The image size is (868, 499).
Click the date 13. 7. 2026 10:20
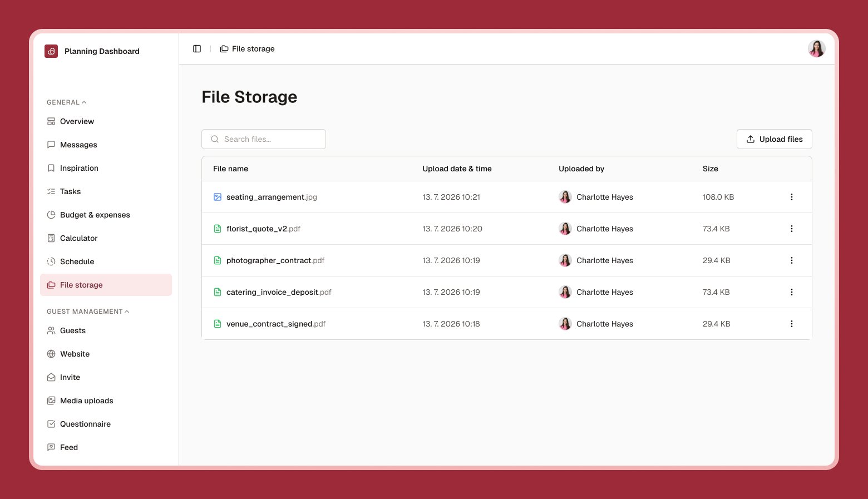pyautogui.click(x=452, y=229)
